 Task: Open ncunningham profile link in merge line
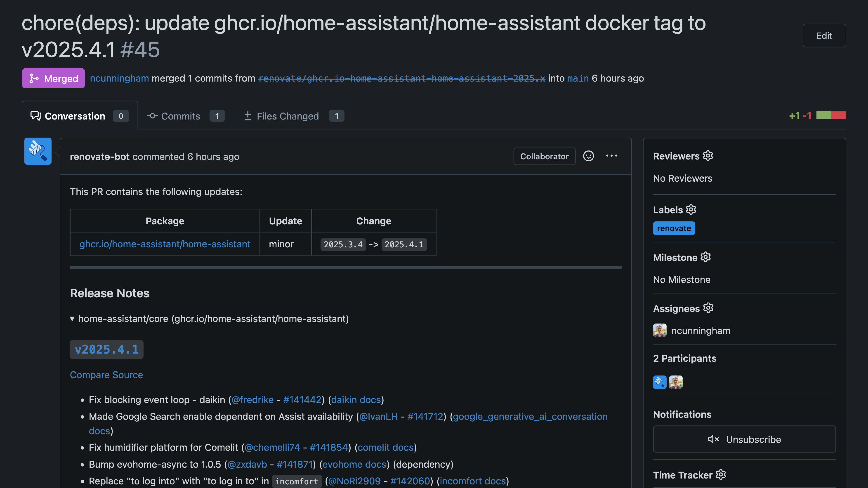tap(119, 78)
